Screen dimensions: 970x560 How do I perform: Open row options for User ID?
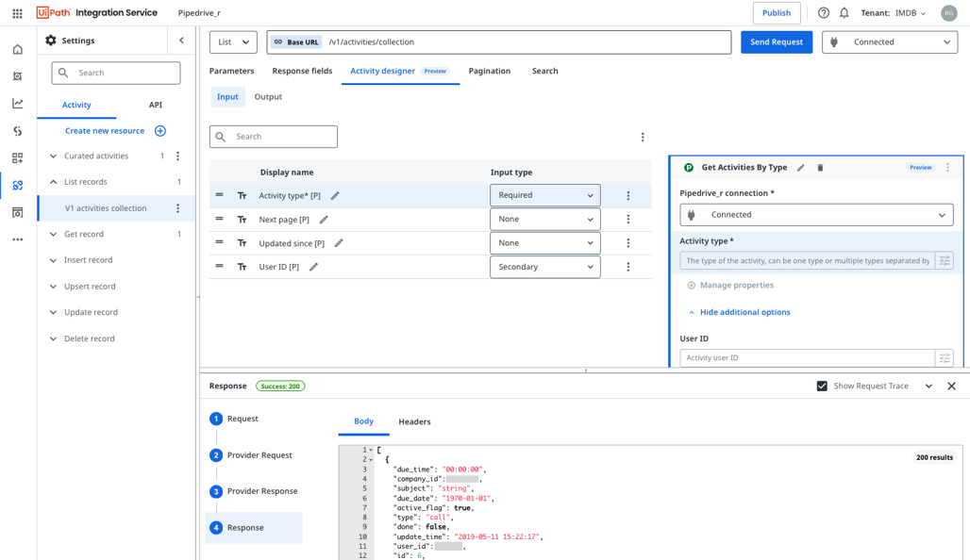pos(627,267)
